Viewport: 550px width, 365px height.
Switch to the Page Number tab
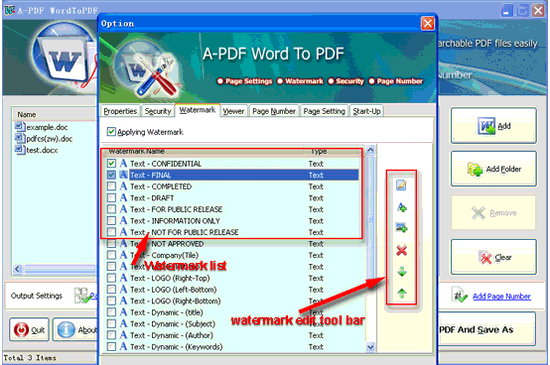point(274,111)
